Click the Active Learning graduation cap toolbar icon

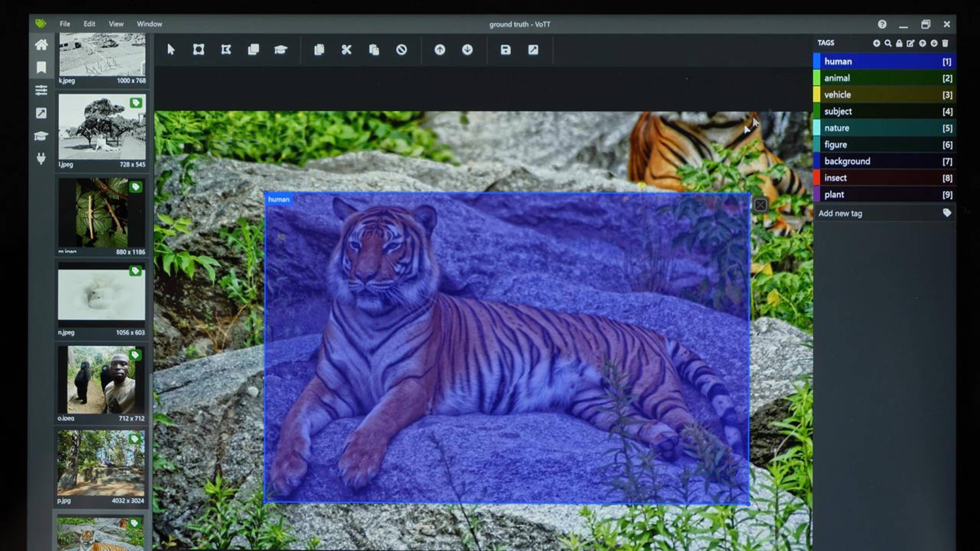pyautogui.click(x=280, y=50)
